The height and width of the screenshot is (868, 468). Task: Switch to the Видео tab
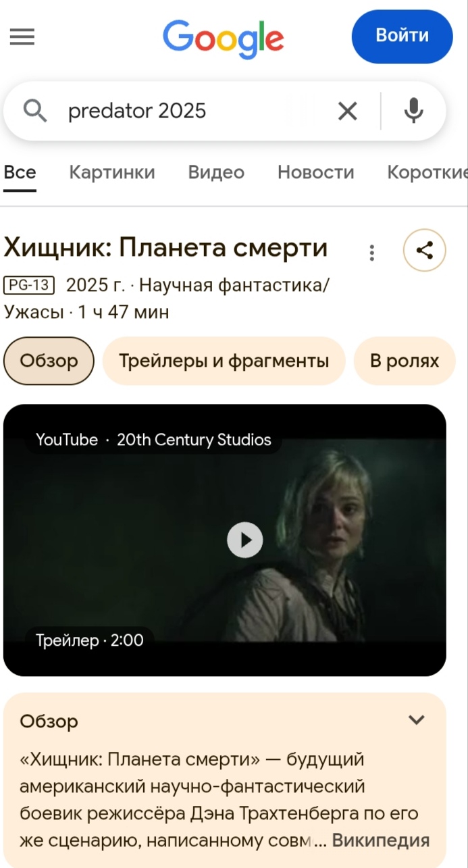click(216, 173)
